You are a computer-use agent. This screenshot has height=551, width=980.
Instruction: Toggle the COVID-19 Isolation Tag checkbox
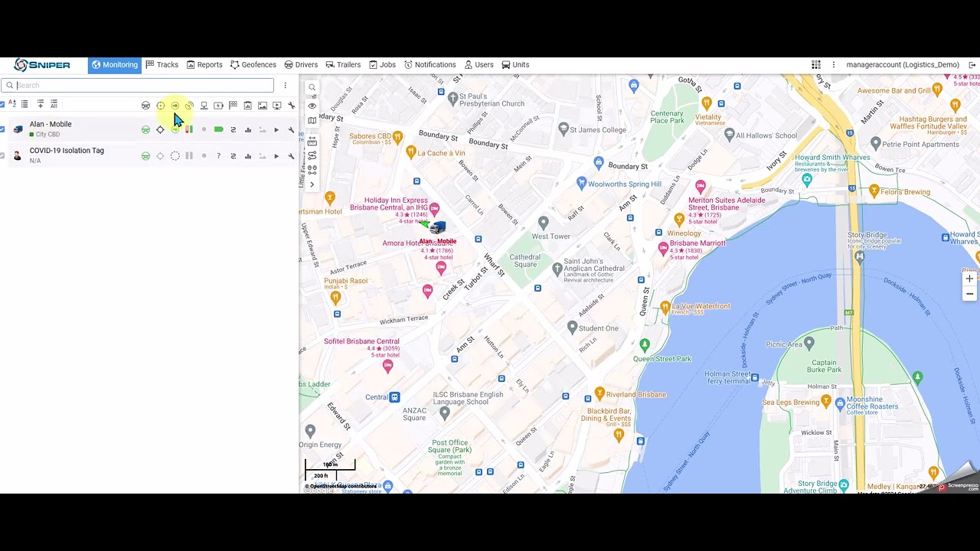2,156
